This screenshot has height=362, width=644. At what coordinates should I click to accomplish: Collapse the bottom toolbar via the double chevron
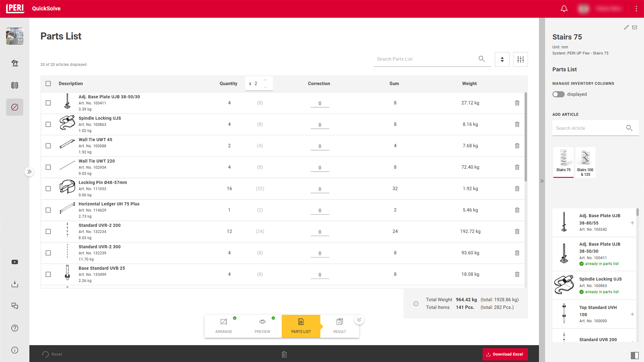pos(359,319)
